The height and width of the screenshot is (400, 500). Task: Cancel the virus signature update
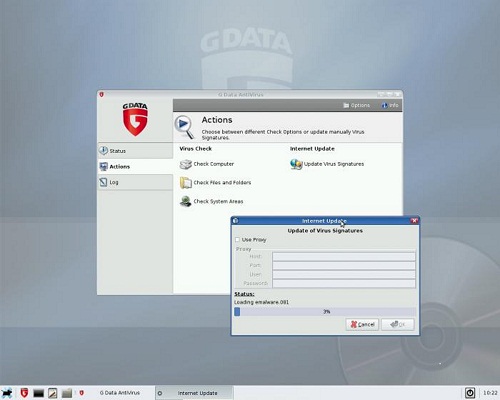(362, 324)
